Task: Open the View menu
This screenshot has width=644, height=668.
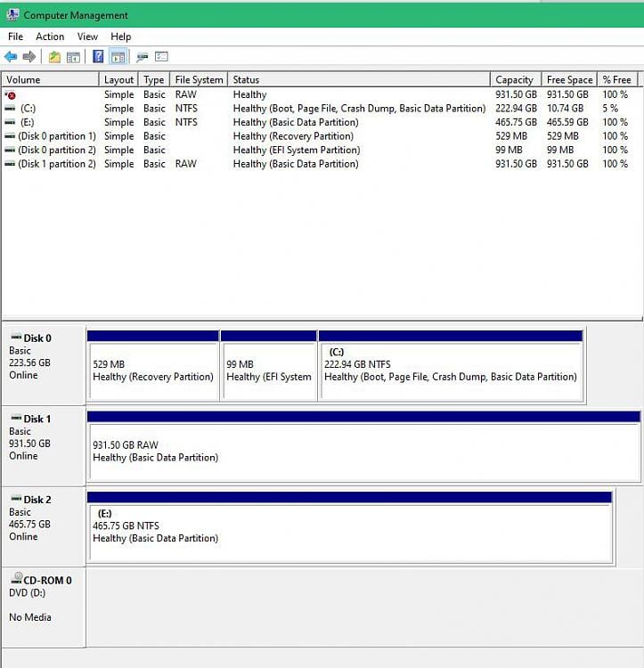Action: 87,37
